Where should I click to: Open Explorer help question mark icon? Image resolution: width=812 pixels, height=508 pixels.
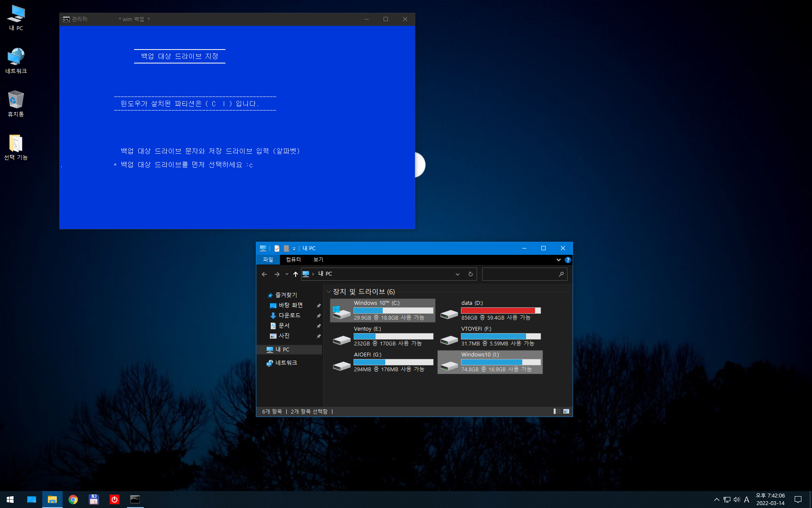click(568, 260)
